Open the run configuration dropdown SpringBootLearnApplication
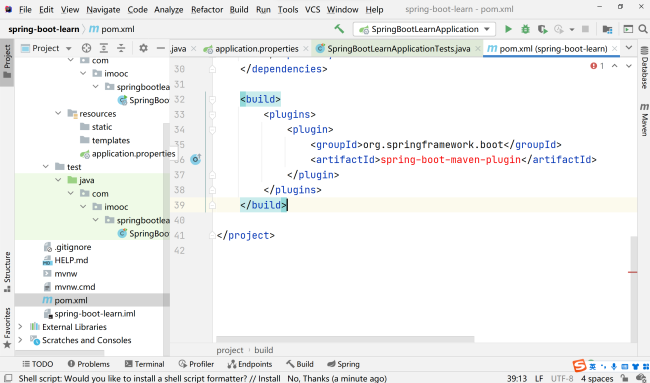The height and width of the screenshot is (383, 650). [x=424, y=29]
